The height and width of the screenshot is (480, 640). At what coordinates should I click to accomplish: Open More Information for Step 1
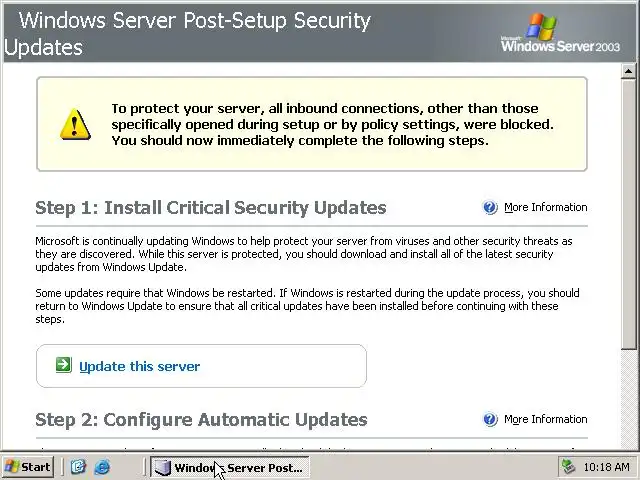pos(545,208)
